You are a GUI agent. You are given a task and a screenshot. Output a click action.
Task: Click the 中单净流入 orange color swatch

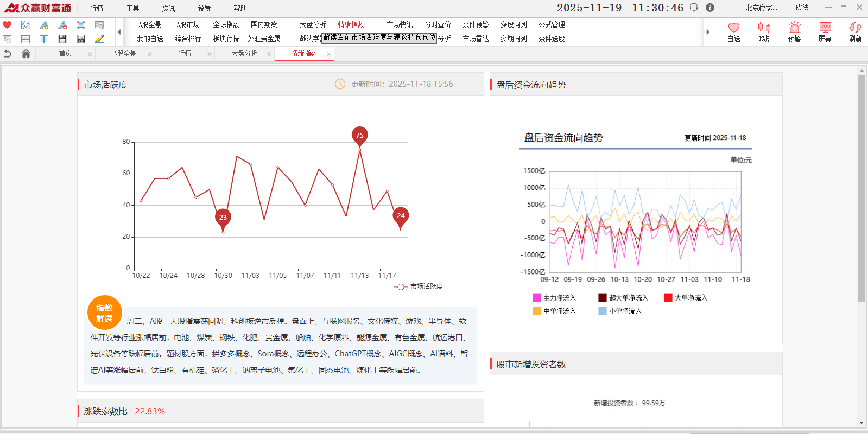point(537,311)
